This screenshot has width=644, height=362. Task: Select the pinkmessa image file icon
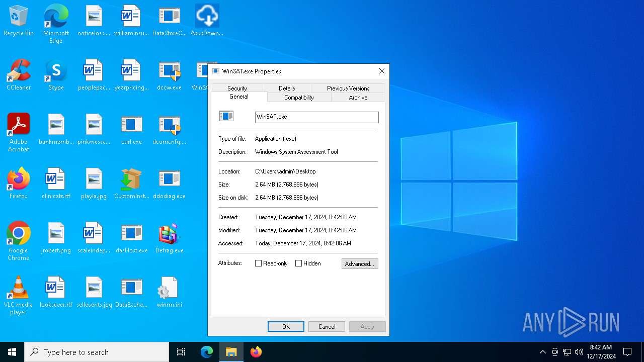(94, 130)
